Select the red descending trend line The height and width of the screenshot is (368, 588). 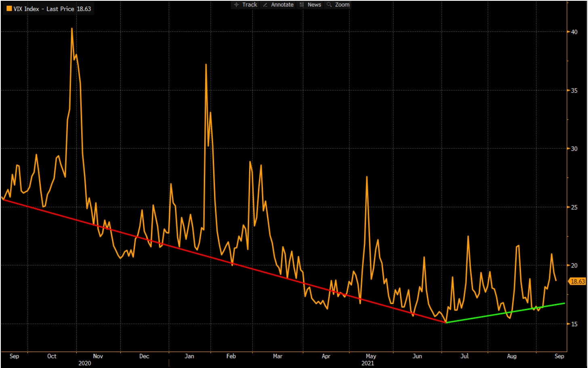click(224, 261)
